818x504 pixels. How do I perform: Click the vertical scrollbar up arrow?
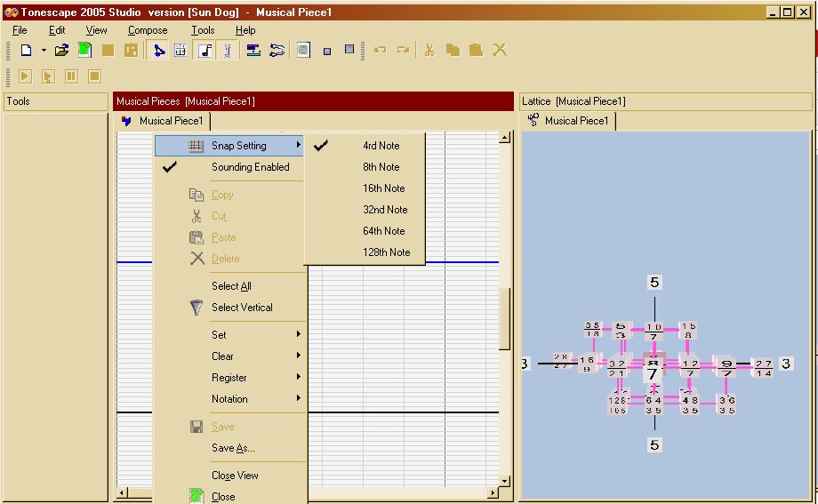504,138
